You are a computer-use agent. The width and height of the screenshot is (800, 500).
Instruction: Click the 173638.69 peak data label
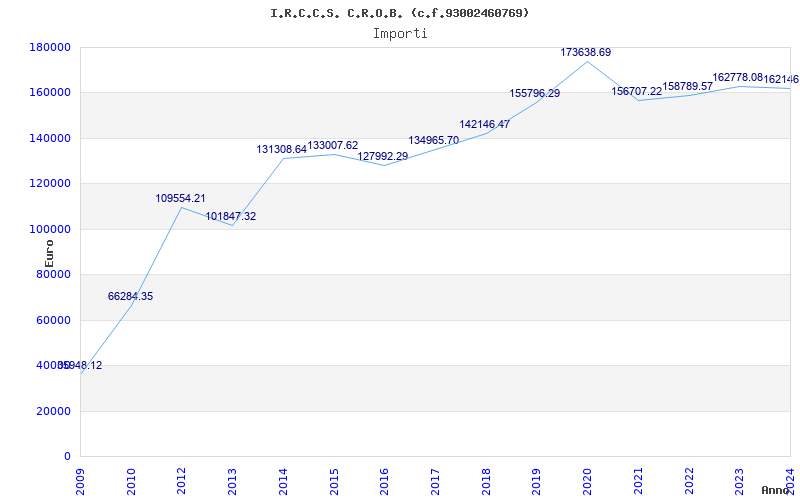click(586, 52)
